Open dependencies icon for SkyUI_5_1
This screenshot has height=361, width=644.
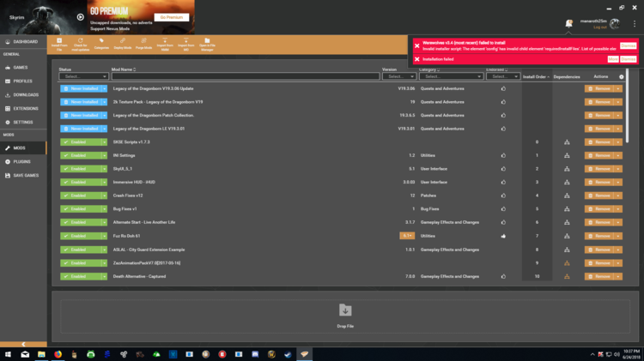(567, 169)
